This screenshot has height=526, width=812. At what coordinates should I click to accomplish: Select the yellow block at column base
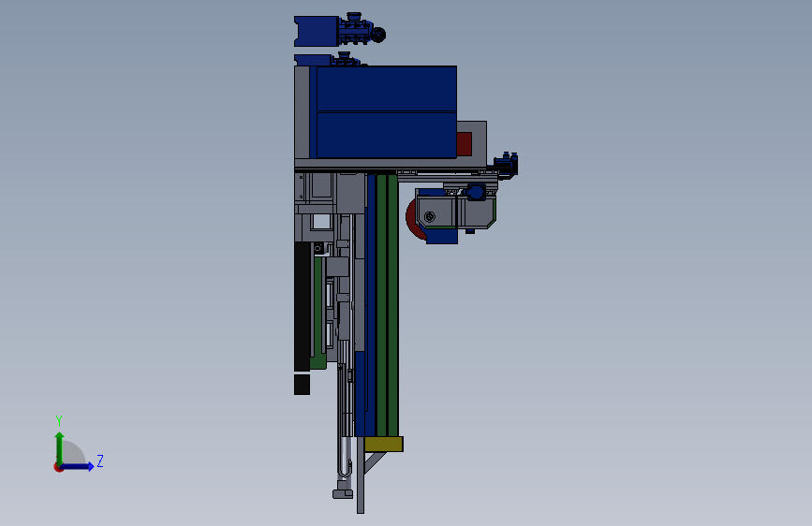pos(384,445)
